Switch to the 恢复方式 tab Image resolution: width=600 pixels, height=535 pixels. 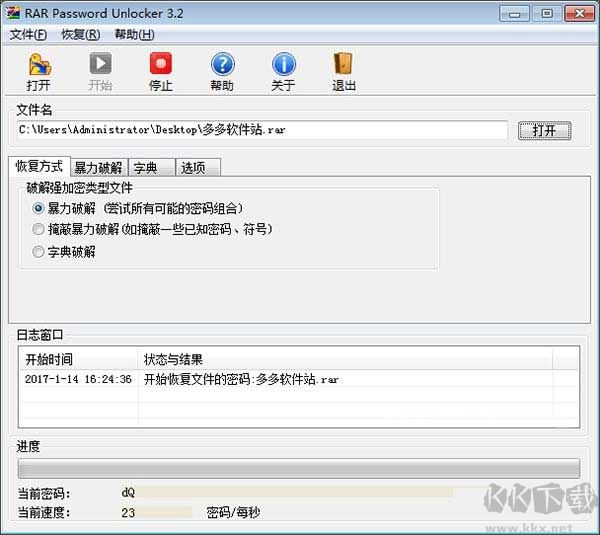point(39,166)
